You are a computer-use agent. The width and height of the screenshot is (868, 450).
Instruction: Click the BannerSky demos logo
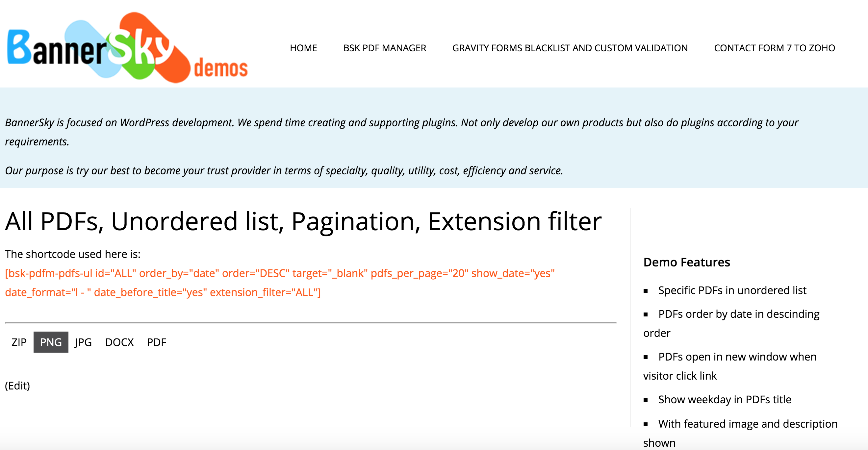[127, 48]
